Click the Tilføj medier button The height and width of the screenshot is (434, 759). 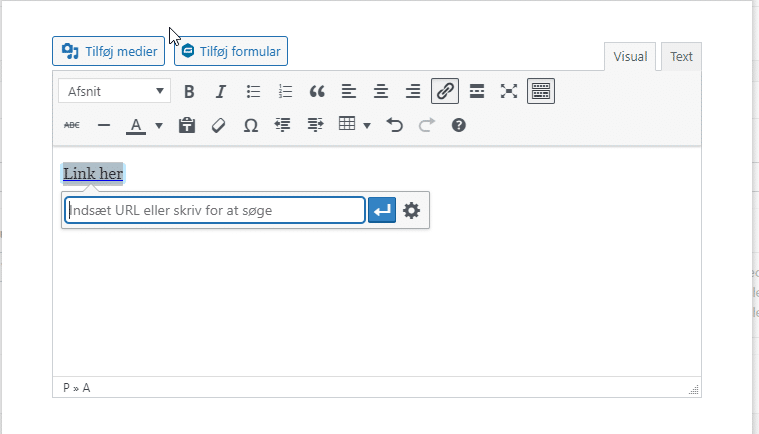pyautogui.click(x=109, y=51)
